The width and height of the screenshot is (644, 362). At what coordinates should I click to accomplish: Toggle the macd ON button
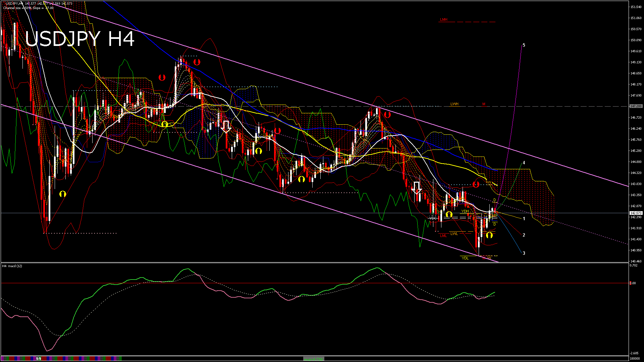coord(313,359)
